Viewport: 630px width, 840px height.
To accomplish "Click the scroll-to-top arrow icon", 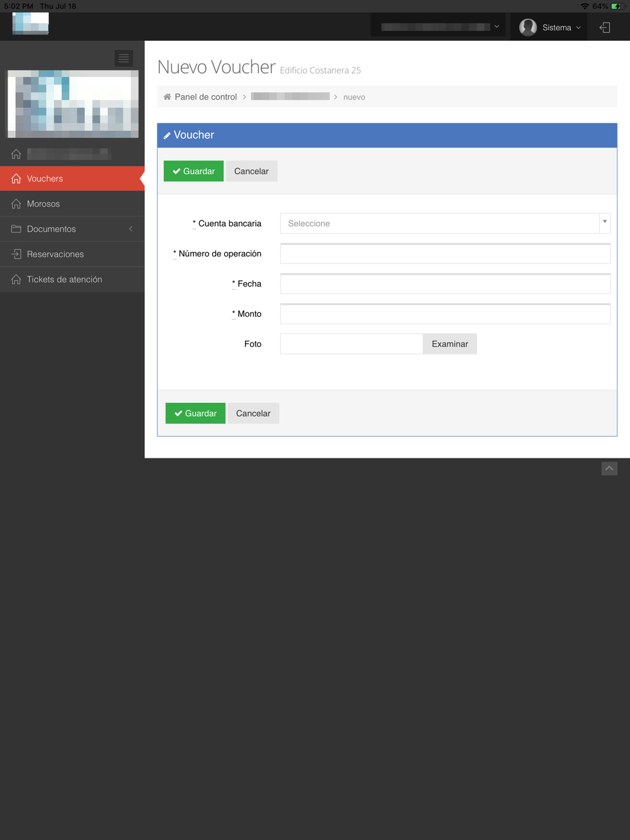I will (609, 468).
